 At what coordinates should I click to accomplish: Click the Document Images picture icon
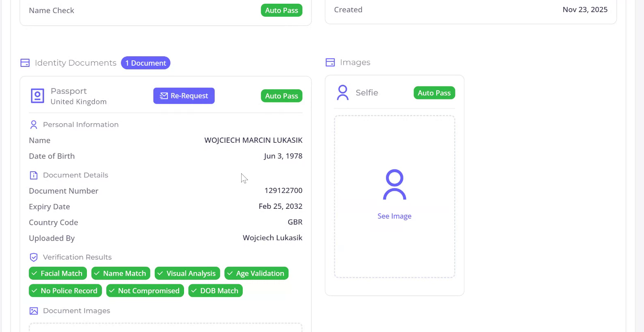click(34, 311)
